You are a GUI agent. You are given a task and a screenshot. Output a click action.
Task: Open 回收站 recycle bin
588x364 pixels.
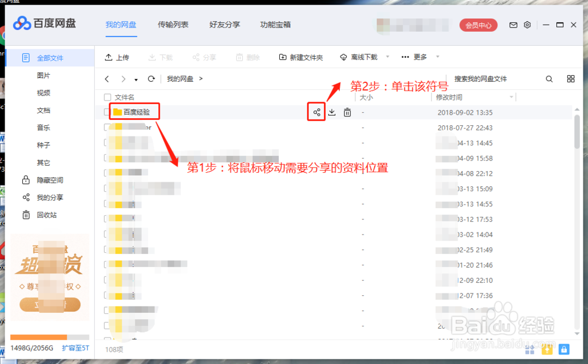(39, 215)
